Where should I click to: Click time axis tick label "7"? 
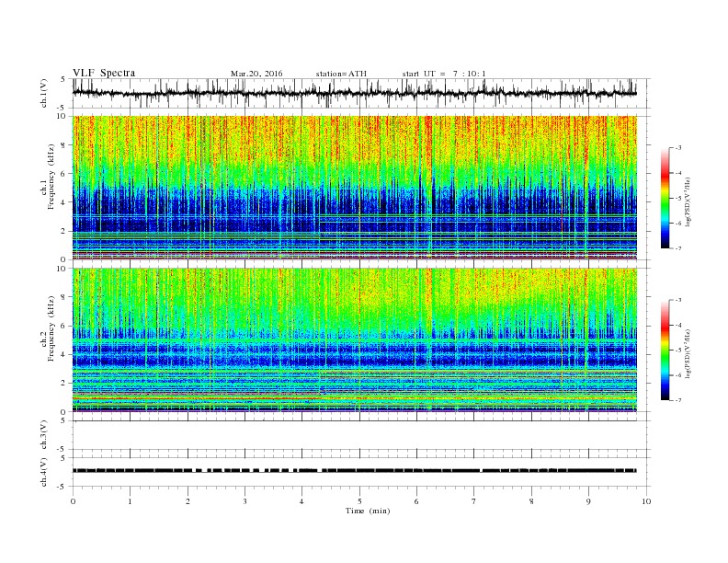click(x=474, y=501)
